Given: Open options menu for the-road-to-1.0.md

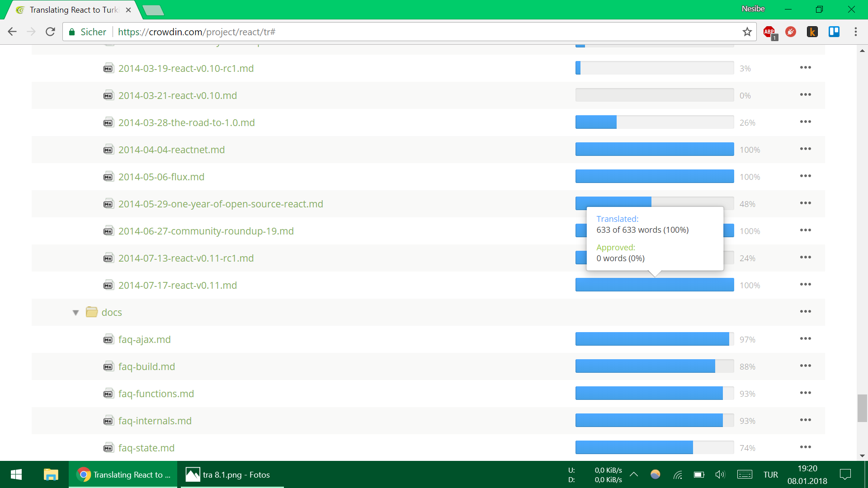Looking at the screenshot, I should 806,122.
